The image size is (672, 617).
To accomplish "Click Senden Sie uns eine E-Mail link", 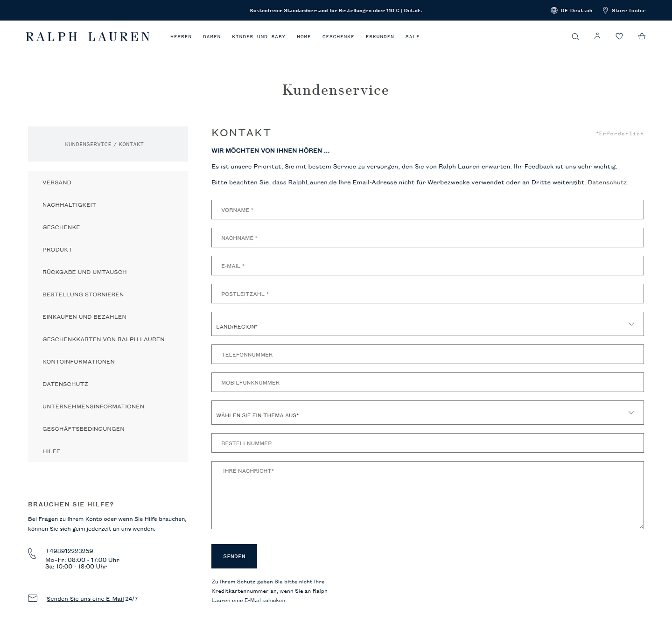I will [85, 599].
